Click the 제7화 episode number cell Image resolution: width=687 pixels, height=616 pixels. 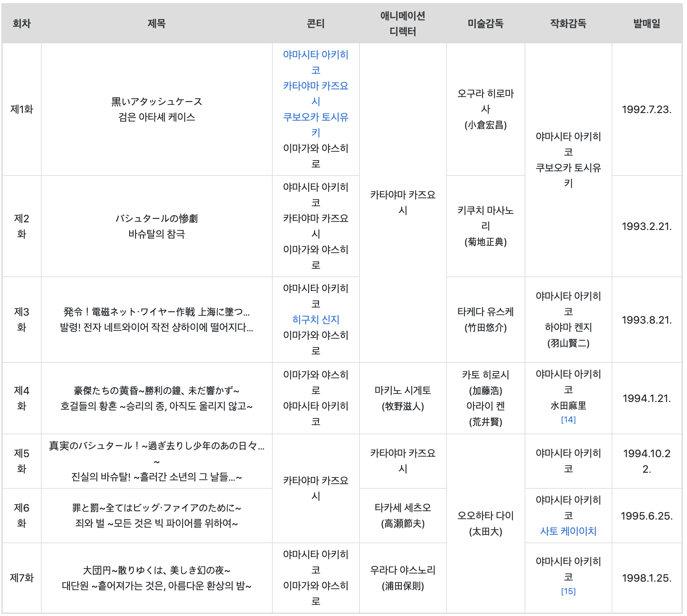point(22,578)
